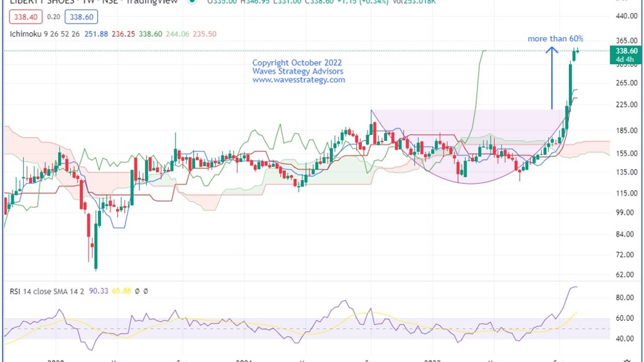Click the green current price tag 338.60
The height and width of the screenshot is (362, 644).
[x=625, y=55]
